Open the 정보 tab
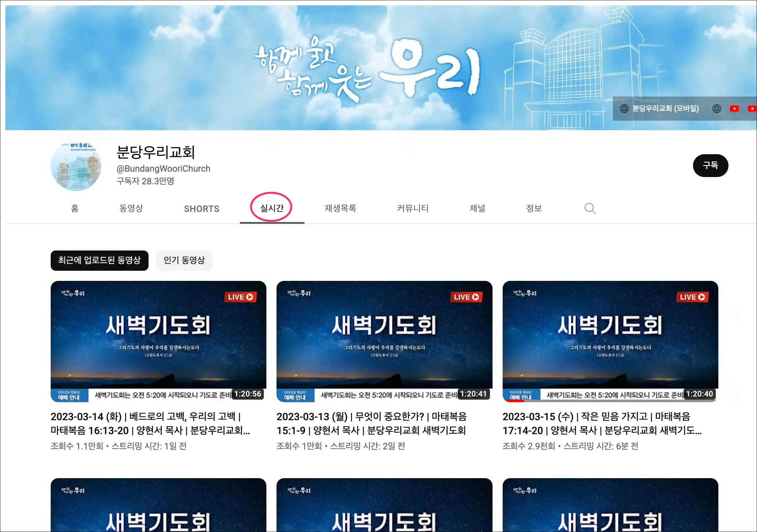Viewport: 757px width, 532px height. tap(534, 208)
